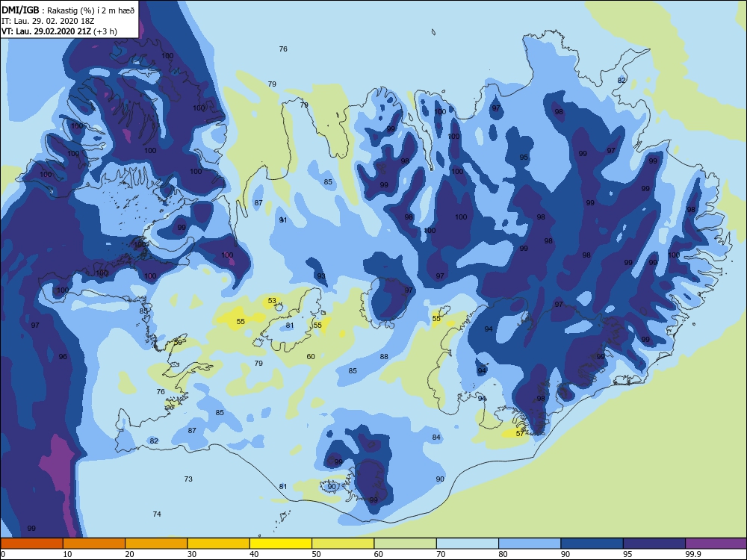Pick the pale green 60–70 legend swatch
Screen dimensions: 747x560
(x=406, y=544)
